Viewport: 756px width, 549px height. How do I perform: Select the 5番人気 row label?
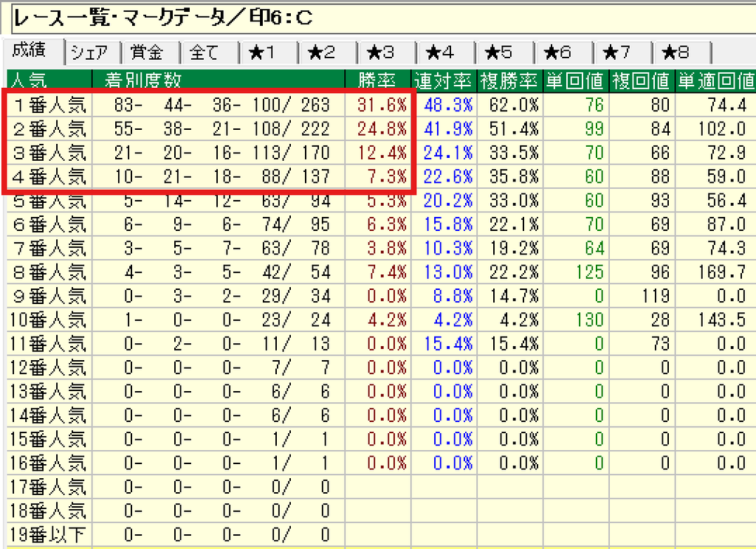click(49, 200)
